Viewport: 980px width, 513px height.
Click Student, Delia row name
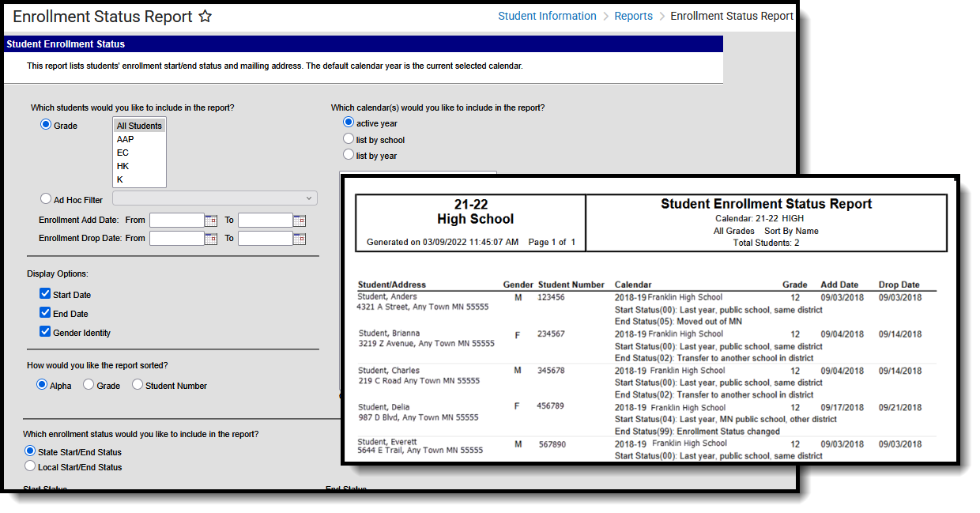385,407
